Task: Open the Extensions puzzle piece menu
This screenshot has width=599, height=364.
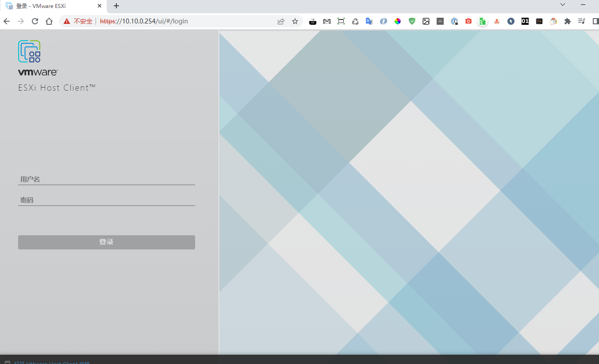Action: pyautogui.click(x=568, y=21)
